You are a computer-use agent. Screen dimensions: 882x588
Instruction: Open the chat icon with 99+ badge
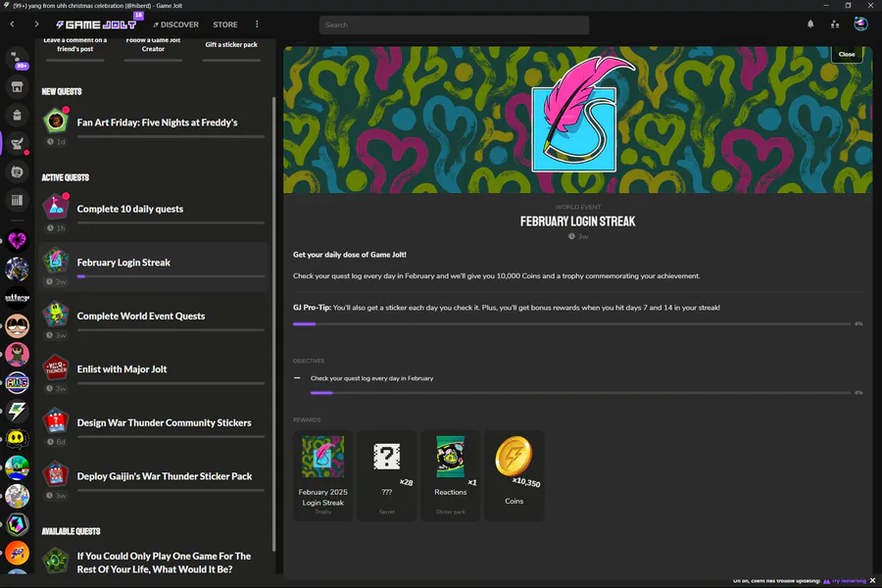(x=17, y=59)
